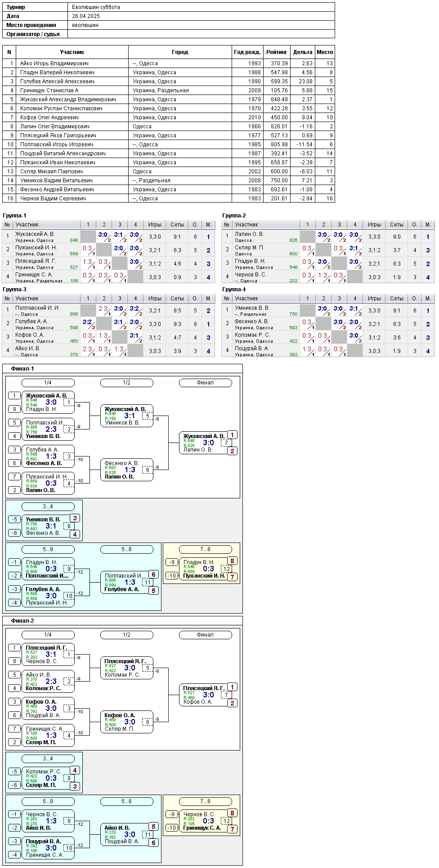The height and width of the screenshot is (868, 439).
Task: Select participant 'Поплавский Игорь Игоревич'
Action: tap(56, 145)
